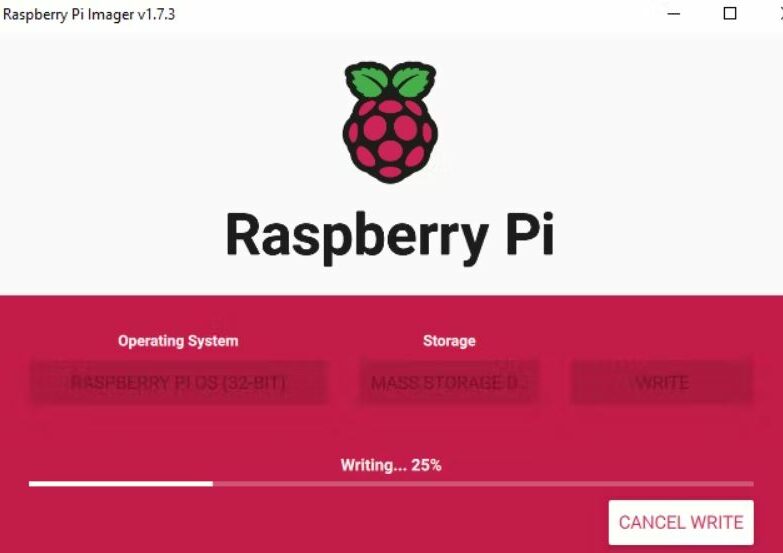Open the Raspberry Pi OS (32-bit) selector
783x553 pixels.
tap(178, 383)
